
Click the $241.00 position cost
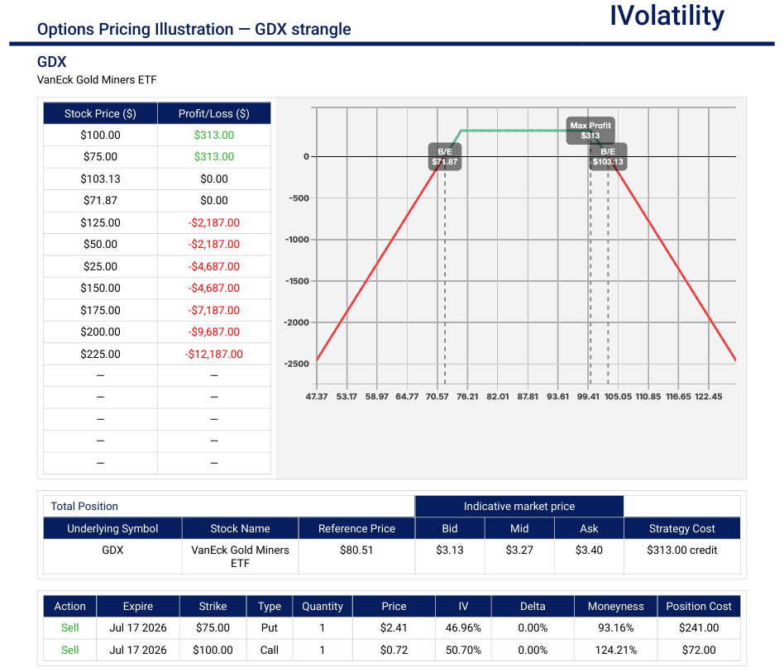[699, 627]
